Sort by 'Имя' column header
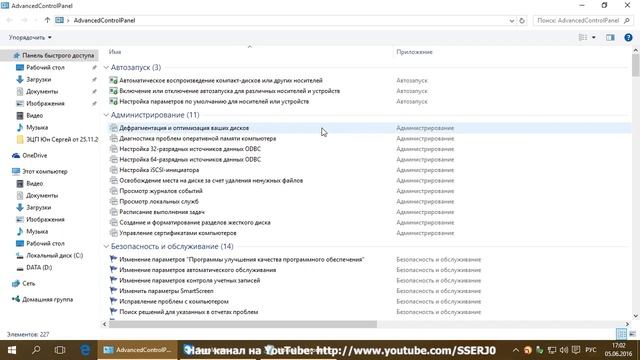This screenshot has width=640, height=360. [115, 52]
